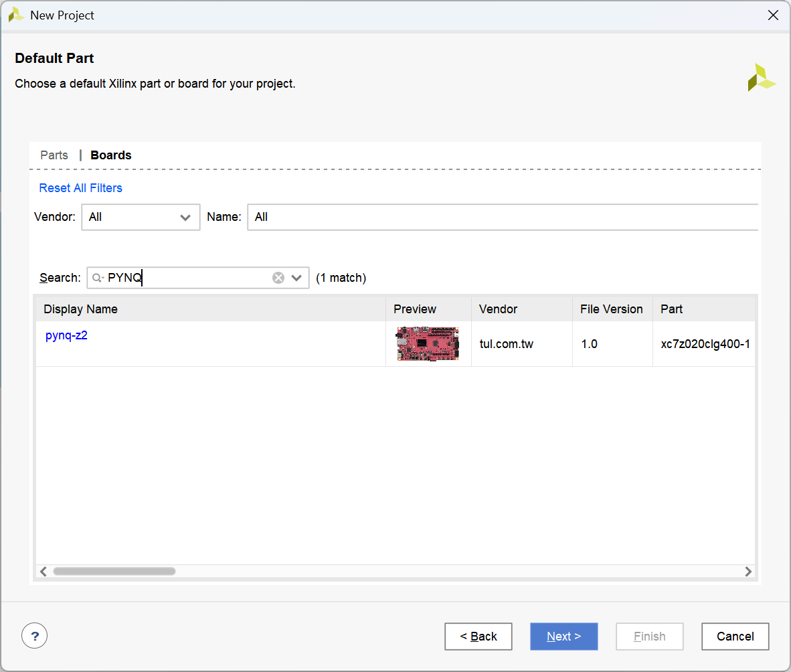Sort by Part column header

click(x=704, y=309)
